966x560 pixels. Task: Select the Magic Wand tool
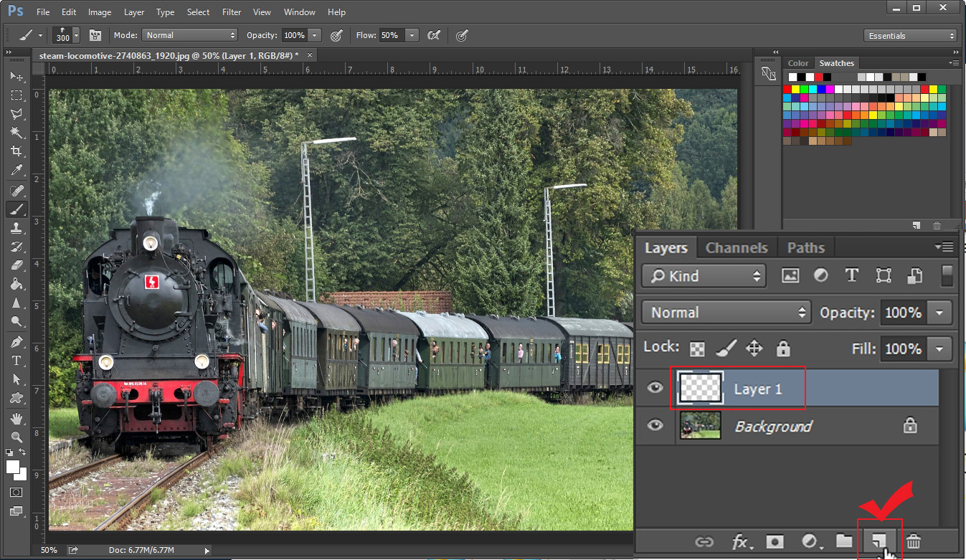[x=16, y=133]
